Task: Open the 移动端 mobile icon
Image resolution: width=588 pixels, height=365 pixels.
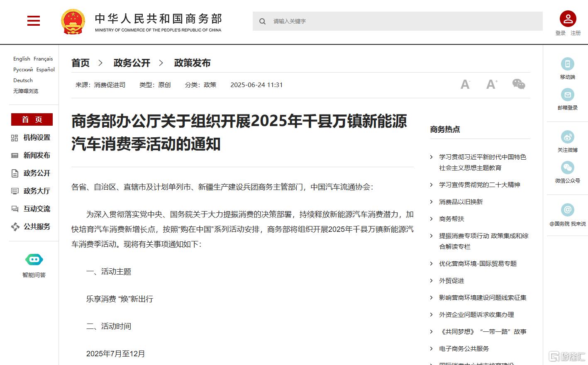Action: [x=567, y=64]
